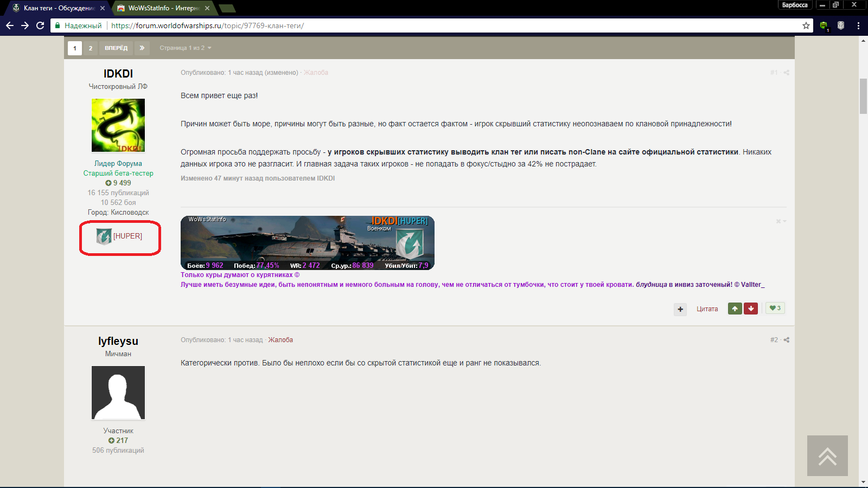
Task: Click the scroll-to-top double chevron button
Action: (827, 456)
